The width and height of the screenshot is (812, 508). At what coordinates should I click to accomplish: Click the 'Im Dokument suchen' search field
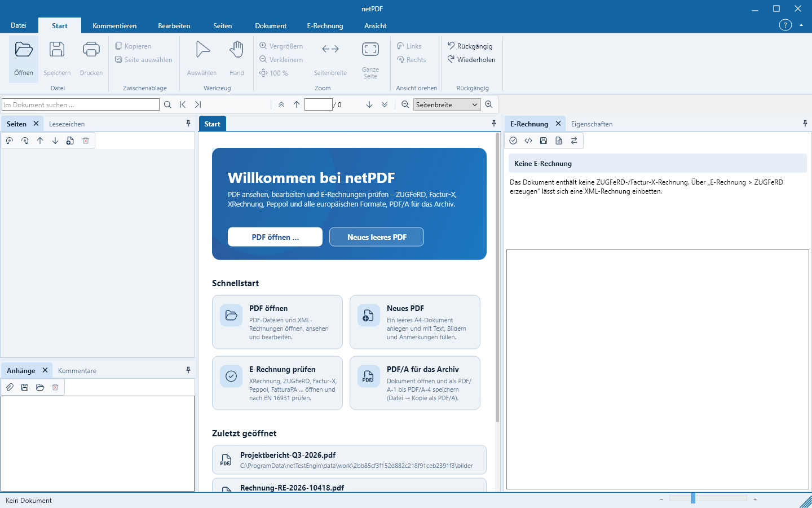point(81,104)
